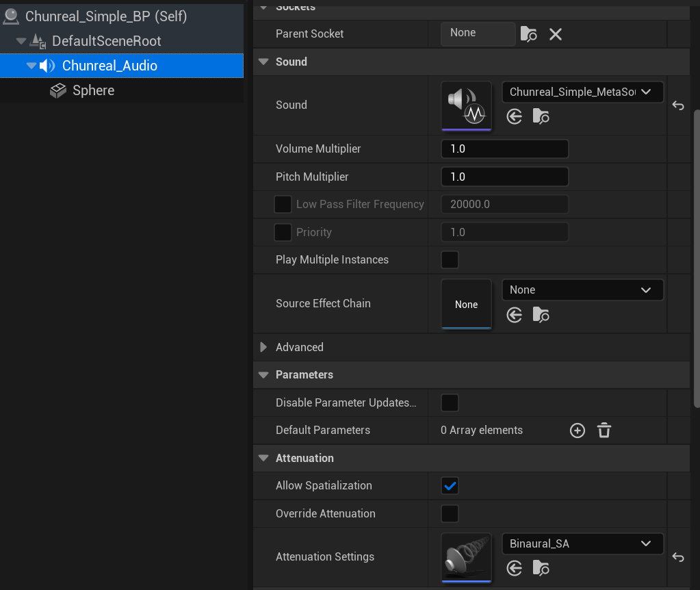
Task: Click the Use Selected Asset arrow for Attenuation Settings
Action: (x=514, y=568)
